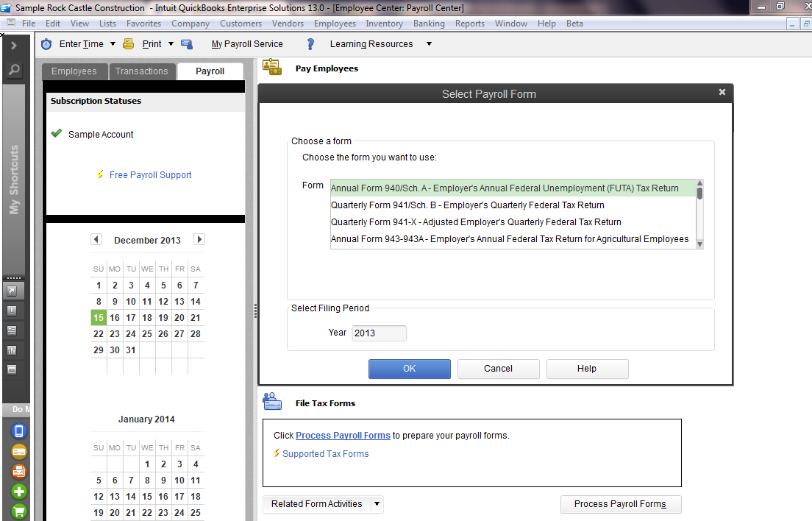Click the yellow credit card shortcut icon
Screen dimensions: 812x521
(19, 452)
